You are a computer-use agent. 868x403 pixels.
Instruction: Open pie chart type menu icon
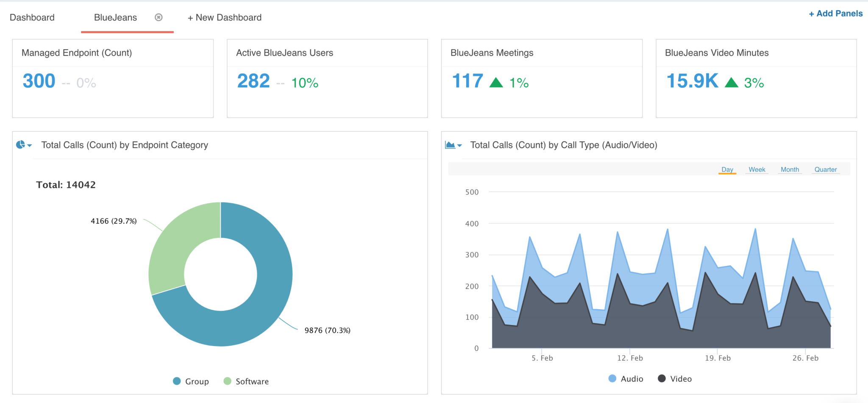click(x=20, y=145)
